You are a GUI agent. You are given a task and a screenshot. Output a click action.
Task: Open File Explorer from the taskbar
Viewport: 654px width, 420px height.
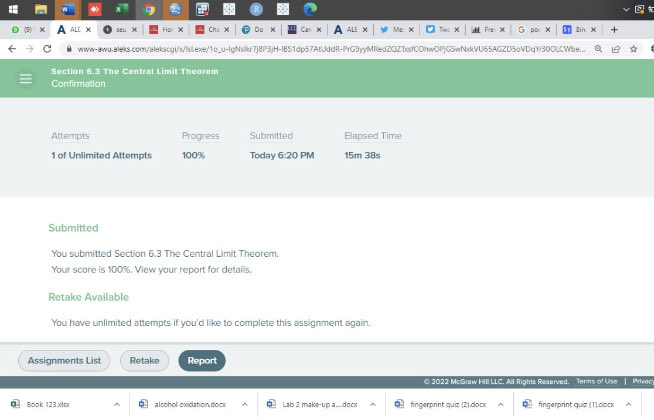(40, 9)
